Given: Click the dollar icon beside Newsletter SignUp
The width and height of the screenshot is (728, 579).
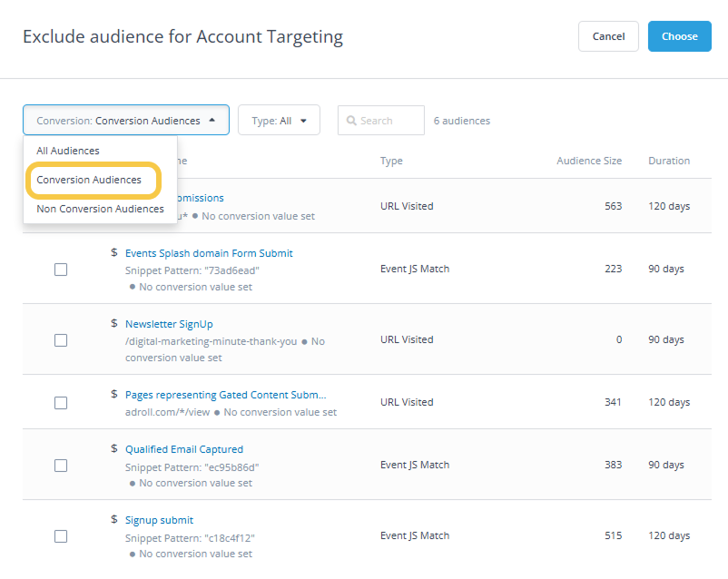Looking at the screenshot, I should pos(114,323).
